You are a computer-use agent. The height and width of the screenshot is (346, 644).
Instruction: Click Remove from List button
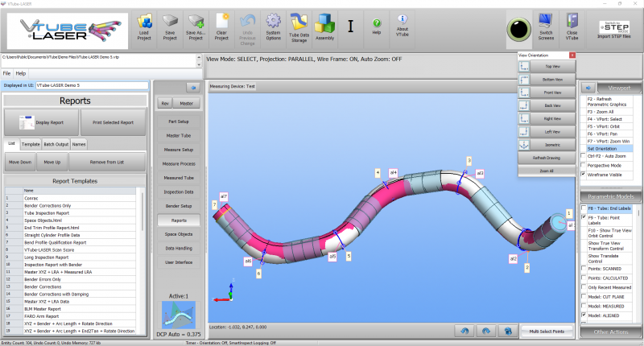(107, 162)
